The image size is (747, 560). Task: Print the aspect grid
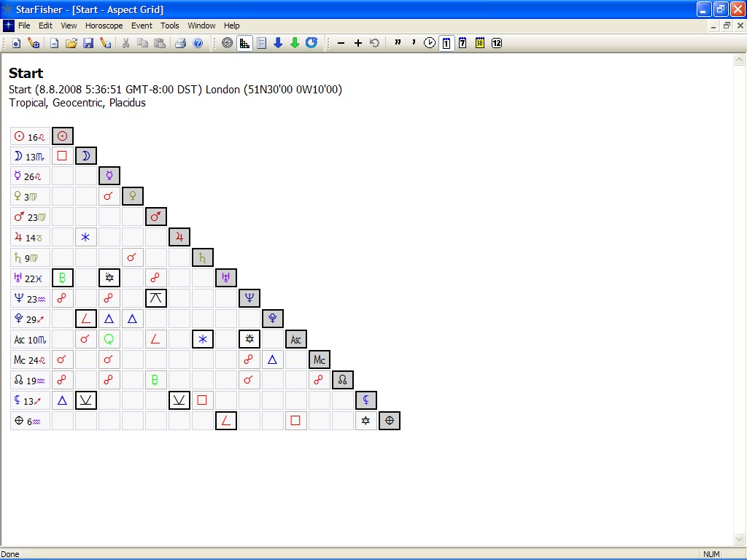181,43
